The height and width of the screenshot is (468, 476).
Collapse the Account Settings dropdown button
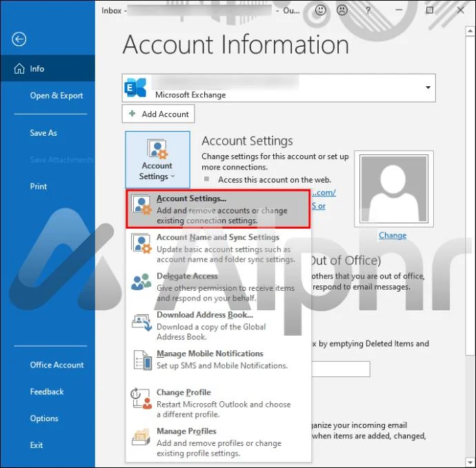157,159
